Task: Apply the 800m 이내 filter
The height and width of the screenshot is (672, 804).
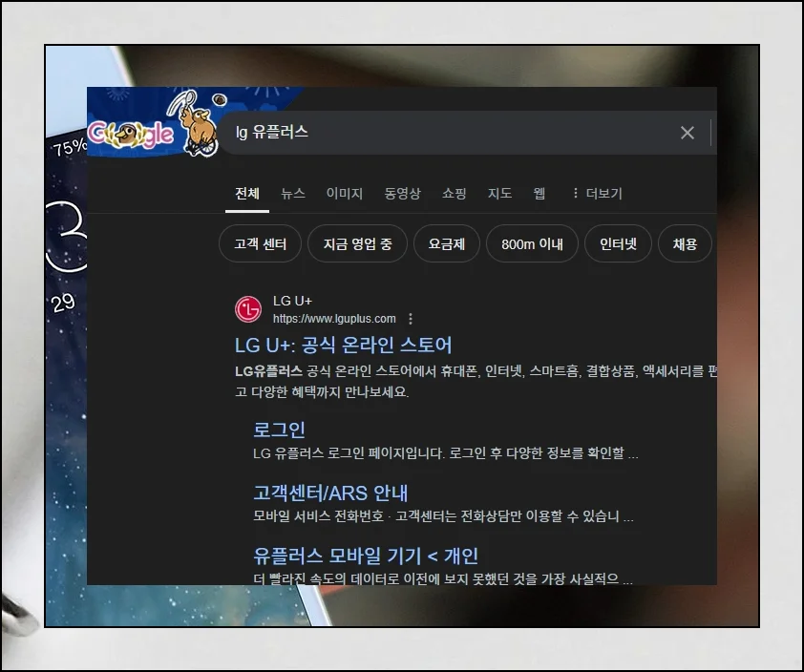Action: [532, 243]
